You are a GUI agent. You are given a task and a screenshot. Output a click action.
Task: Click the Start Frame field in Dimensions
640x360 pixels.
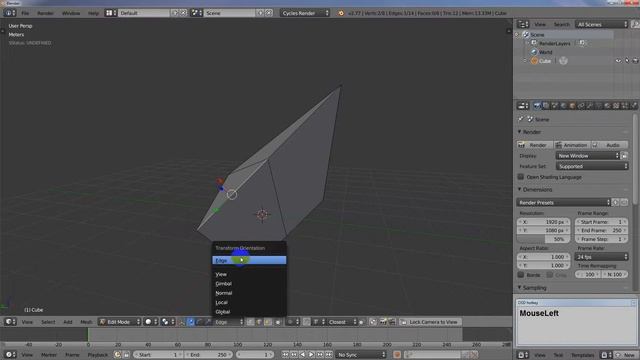pos(601,222)
